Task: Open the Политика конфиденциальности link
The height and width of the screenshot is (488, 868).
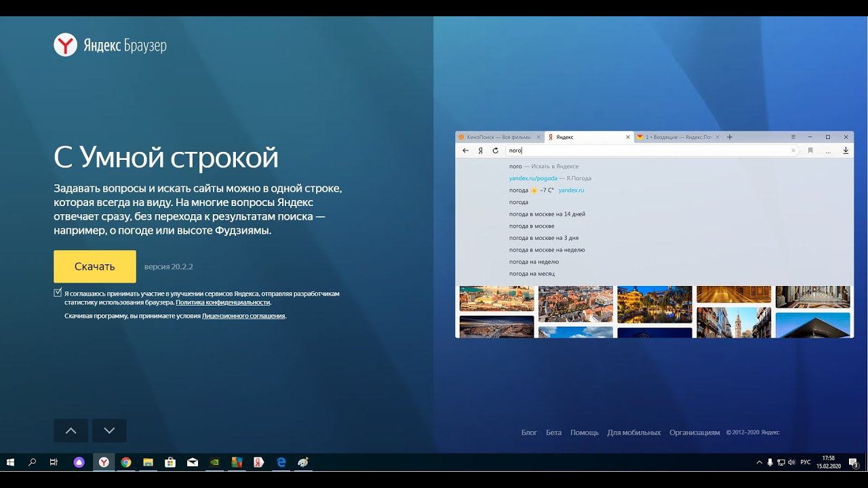Action: point(222,302)
